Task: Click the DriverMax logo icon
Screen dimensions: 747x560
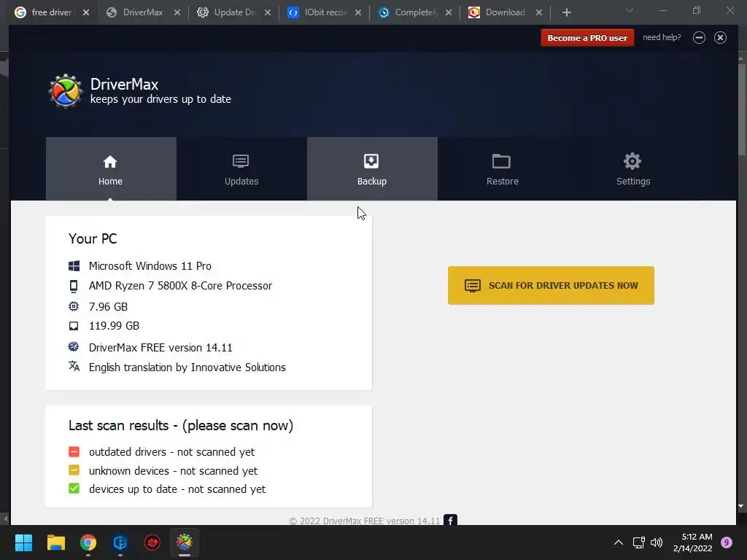Action: (66, 90)
